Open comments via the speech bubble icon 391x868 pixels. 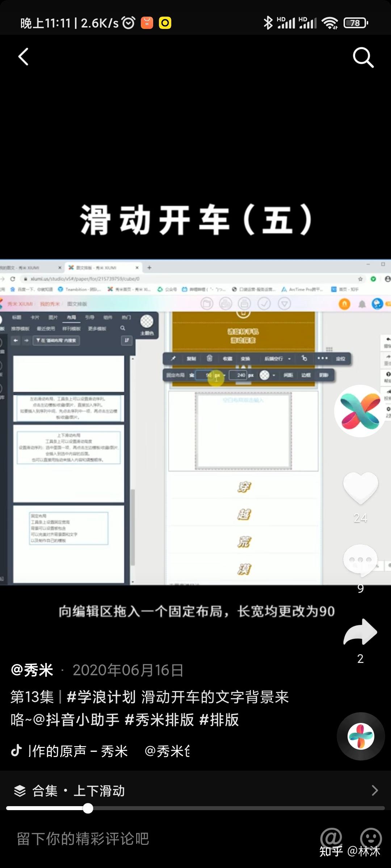tap(360, 561)
